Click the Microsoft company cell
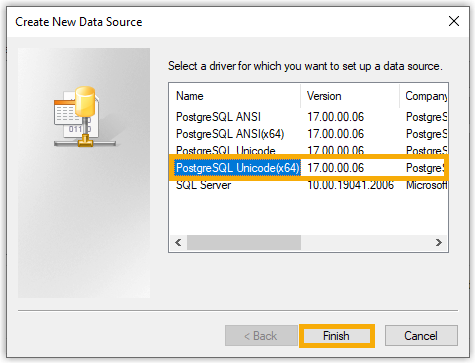 tap(426, 185)
